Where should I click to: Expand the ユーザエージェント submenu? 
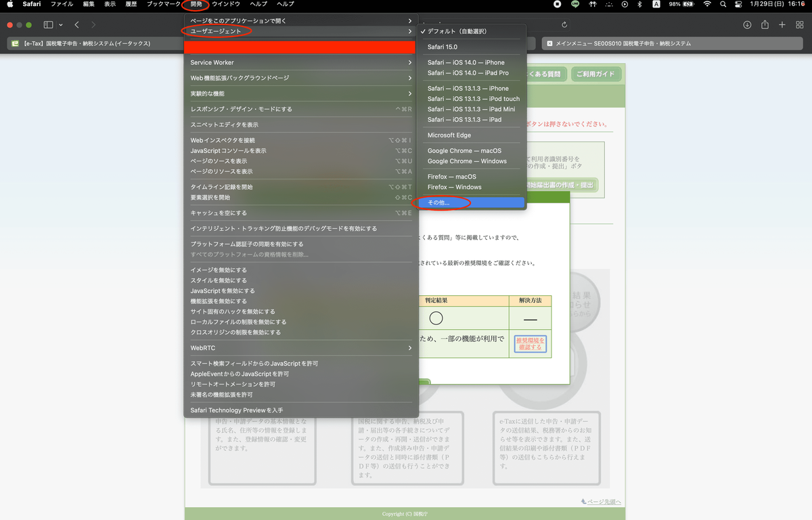pos(301,31)
